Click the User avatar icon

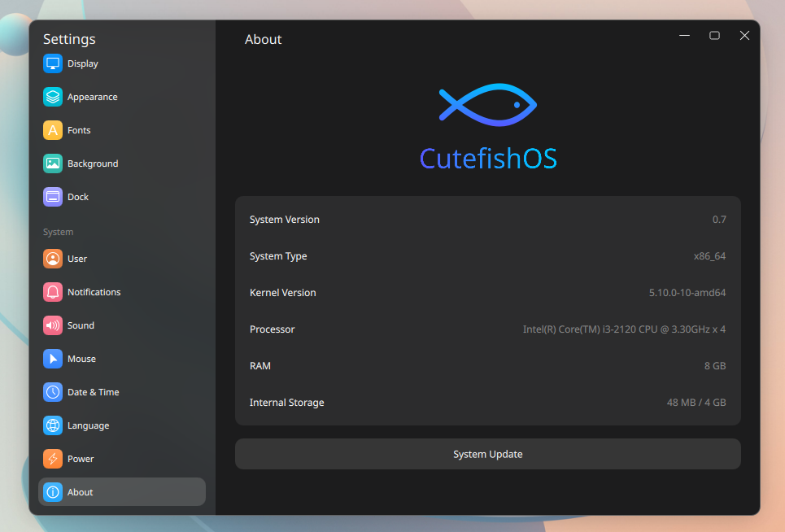click(53, 259)
